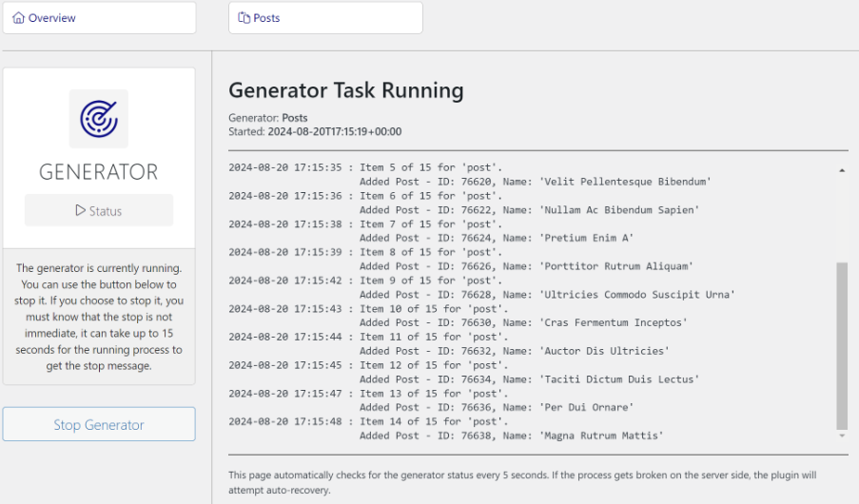Click the log's vertical scrollbar thumb

842,346
